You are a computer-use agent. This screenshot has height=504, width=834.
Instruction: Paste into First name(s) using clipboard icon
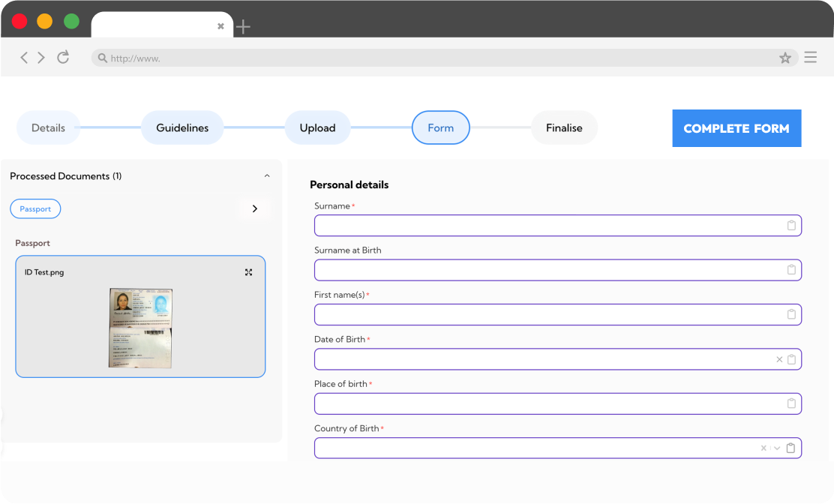pos(791,314)
